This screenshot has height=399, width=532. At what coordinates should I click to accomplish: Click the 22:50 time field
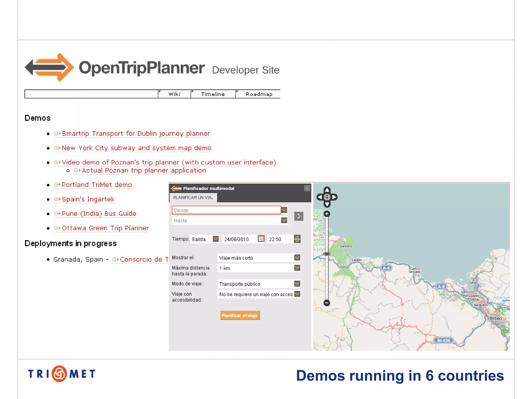tap(280, 239)
